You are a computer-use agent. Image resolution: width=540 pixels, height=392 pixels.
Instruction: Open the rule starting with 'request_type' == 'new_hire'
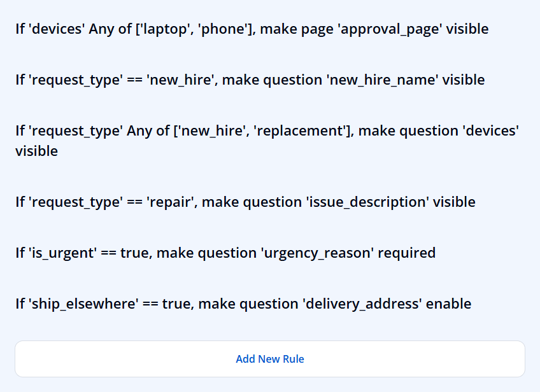[250, 80]
